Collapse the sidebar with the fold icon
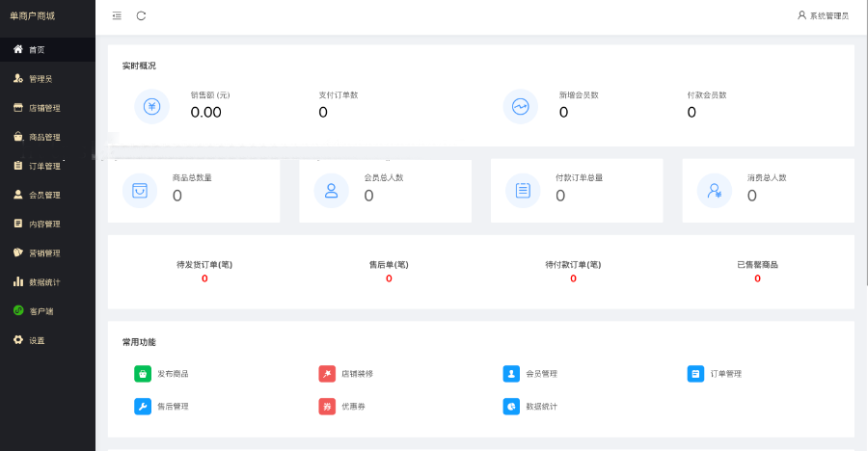This screenshot has width=868, height=451. [x=117, y=15]
